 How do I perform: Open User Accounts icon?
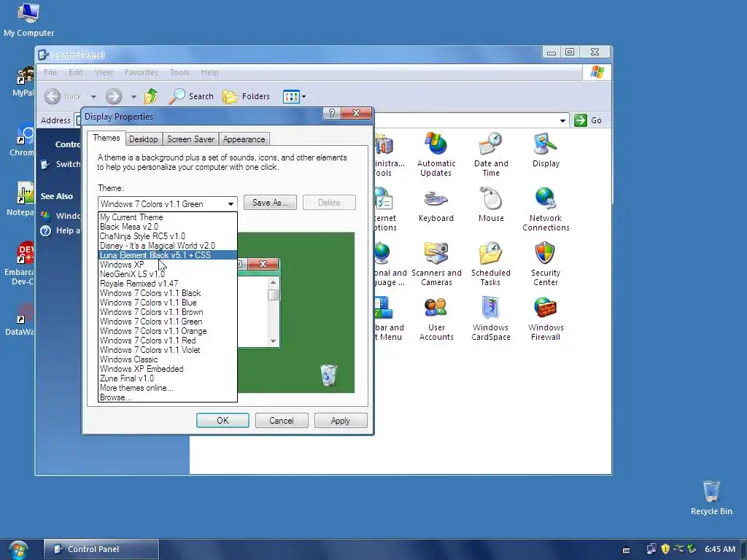click(x=436, y=319)
